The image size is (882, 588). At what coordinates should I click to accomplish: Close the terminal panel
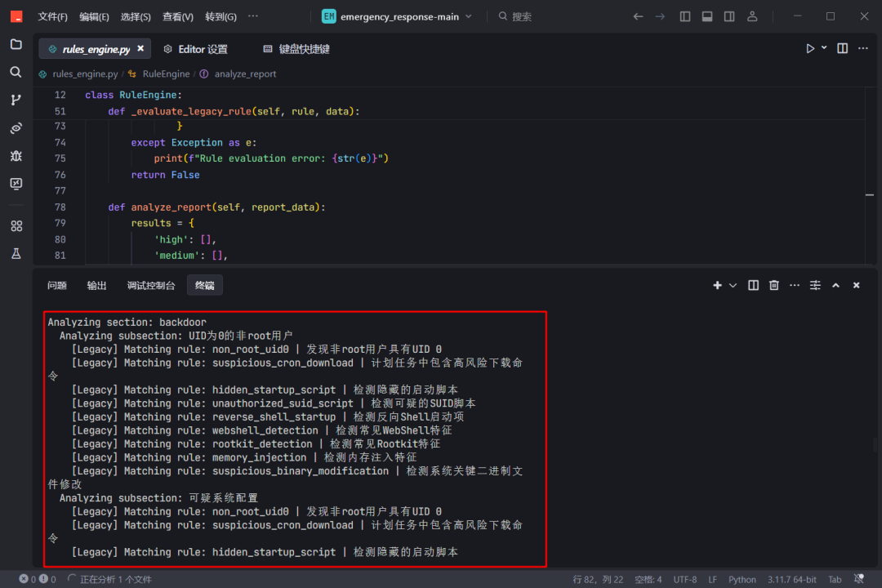click(x=856, y=285)
